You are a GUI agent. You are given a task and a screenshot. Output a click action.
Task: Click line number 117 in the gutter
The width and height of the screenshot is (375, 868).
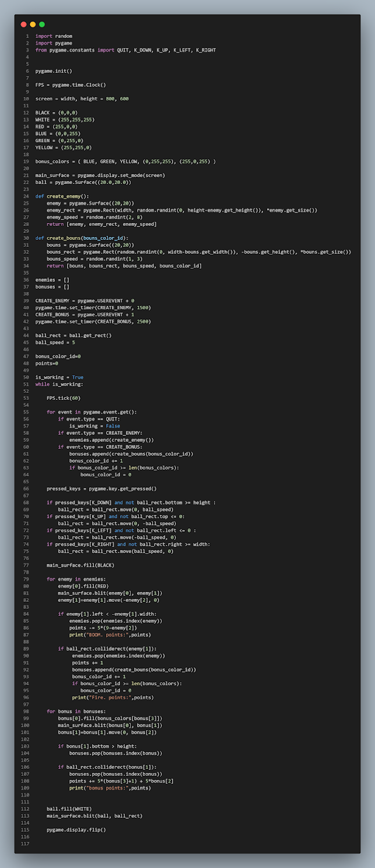pyautogui.click(x=24, y=843)
